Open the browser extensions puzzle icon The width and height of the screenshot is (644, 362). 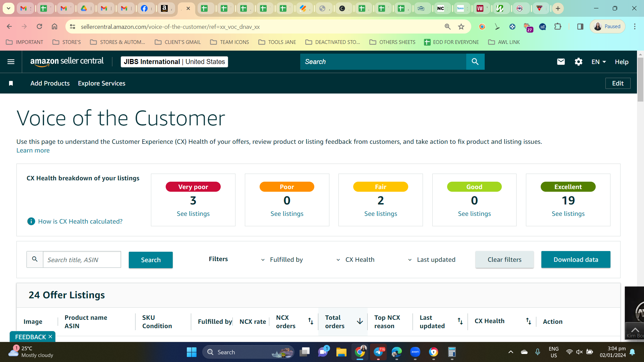pyautogui.click(x=558, y=26)
